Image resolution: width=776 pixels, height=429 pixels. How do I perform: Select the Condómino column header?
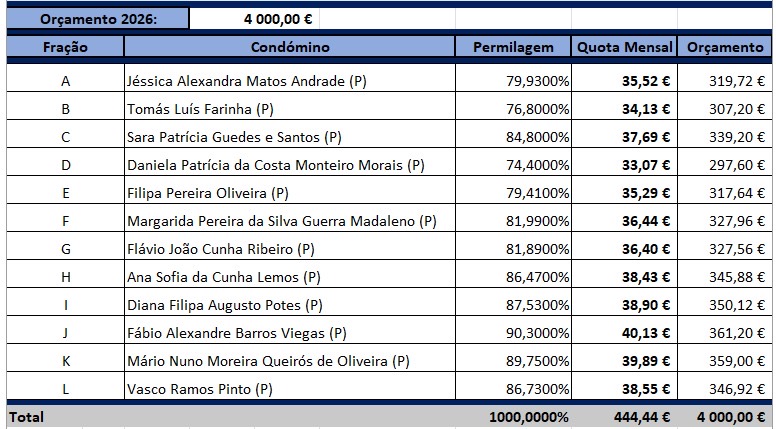290,47
